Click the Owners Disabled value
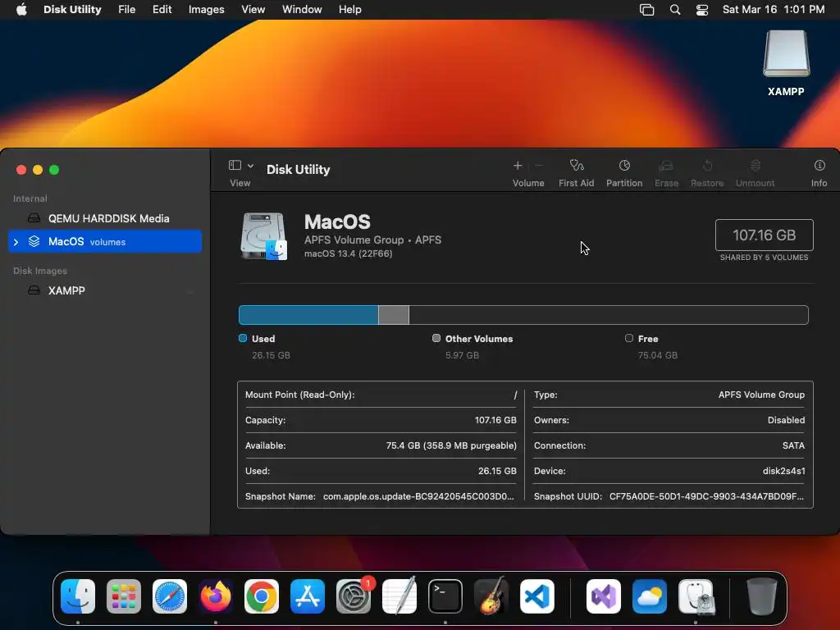 tap(786, 420)
